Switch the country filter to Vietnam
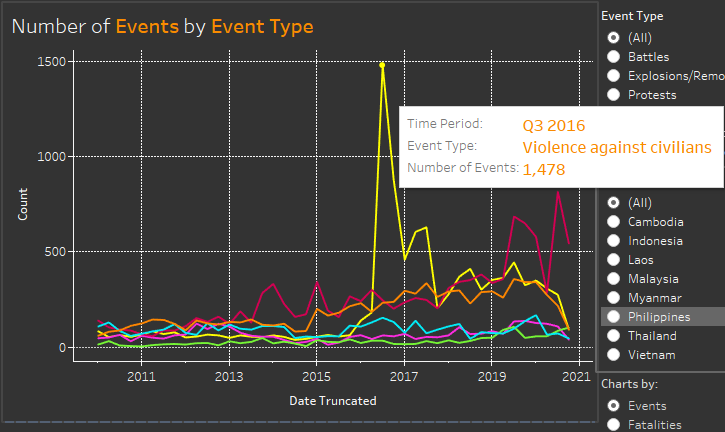The height and width of the screenshot is (432, 725). point(613,355)
